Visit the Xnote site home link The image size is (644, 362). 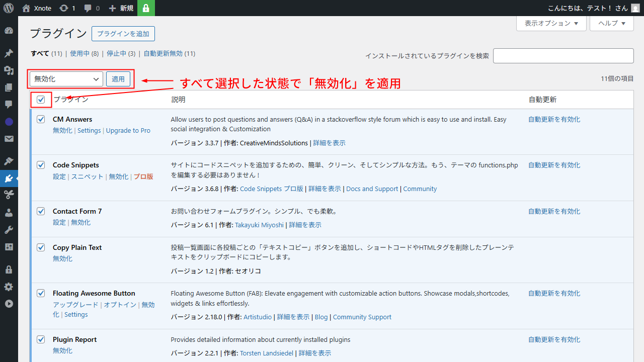(37, 8)
